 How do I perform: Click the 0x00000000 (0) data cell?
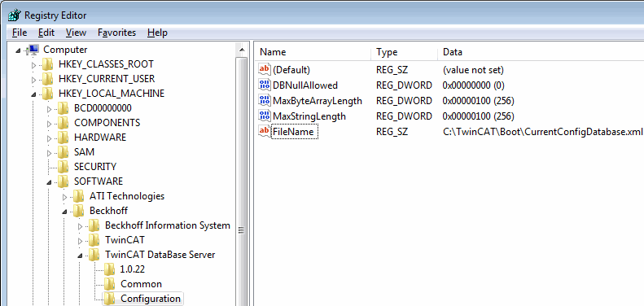pos(474,85)
